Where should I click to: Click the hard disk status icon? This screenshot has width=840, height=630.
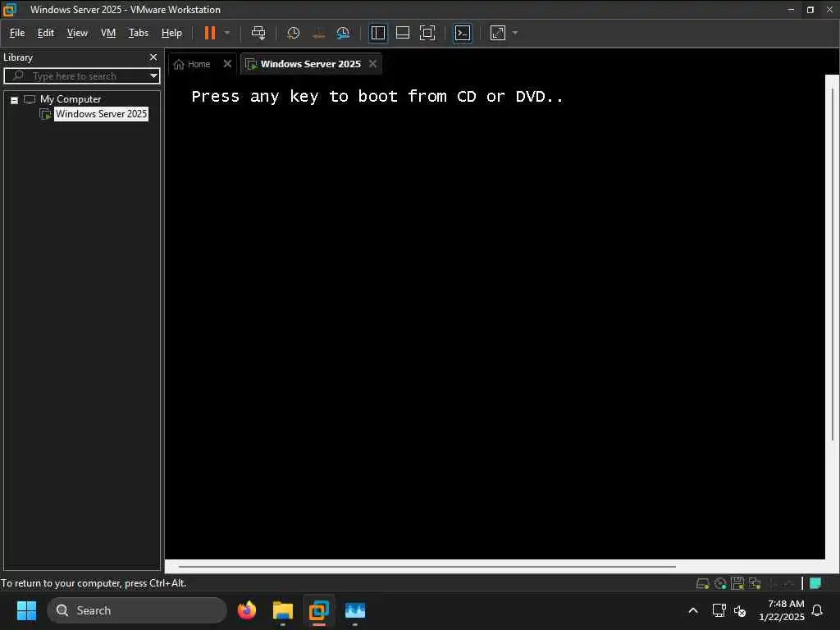[702, 584]
